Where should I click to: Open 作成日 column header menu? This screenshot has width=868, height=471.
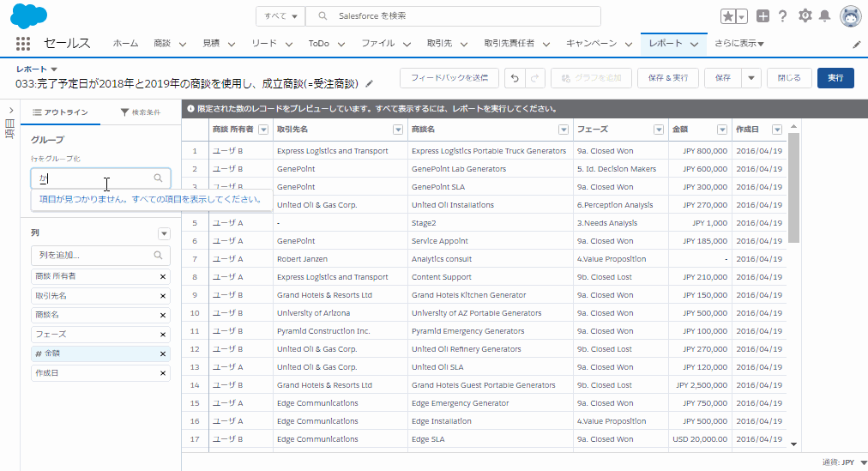tap(777, 130)
